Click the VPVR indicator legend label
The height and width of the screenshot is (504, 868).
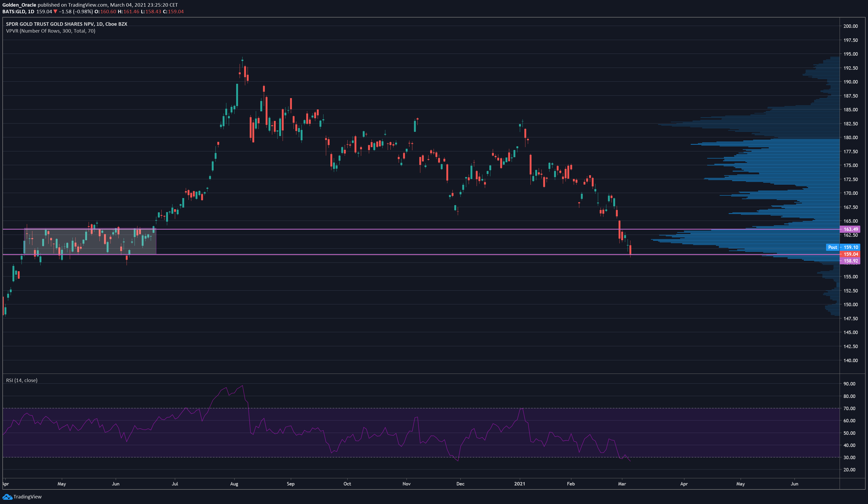click(51, 31)
